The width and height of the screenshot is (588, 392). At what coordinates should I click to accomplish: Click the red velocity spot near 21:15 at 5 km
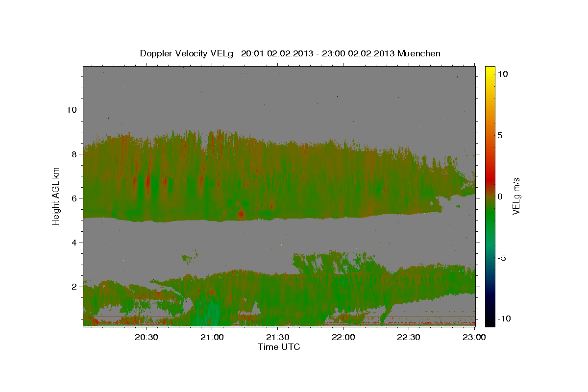[241, 214]
